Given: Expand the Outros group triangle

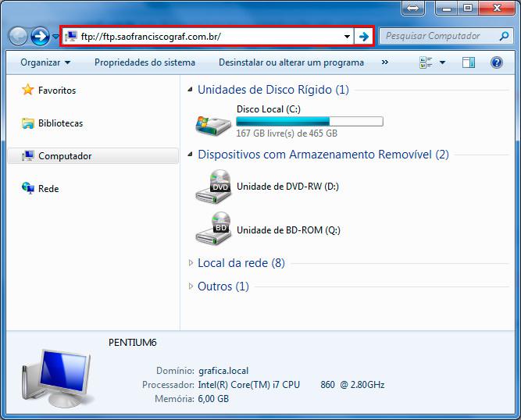Looking at the screenshot, I should point(191,287).
